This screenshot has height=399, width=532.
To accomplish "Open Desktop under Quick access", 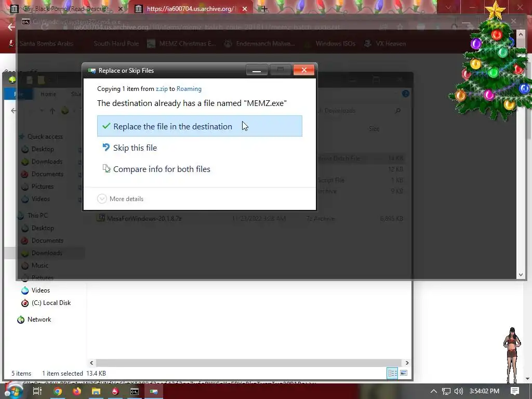I will coord(38,149).
